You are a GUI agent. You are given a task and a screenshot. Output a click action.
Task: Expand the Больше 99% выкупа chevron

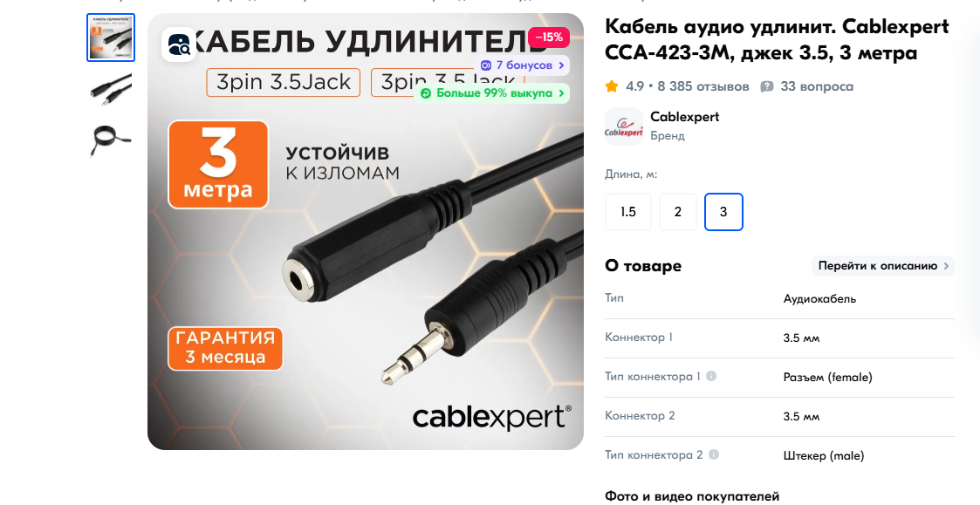pos(561,93)
